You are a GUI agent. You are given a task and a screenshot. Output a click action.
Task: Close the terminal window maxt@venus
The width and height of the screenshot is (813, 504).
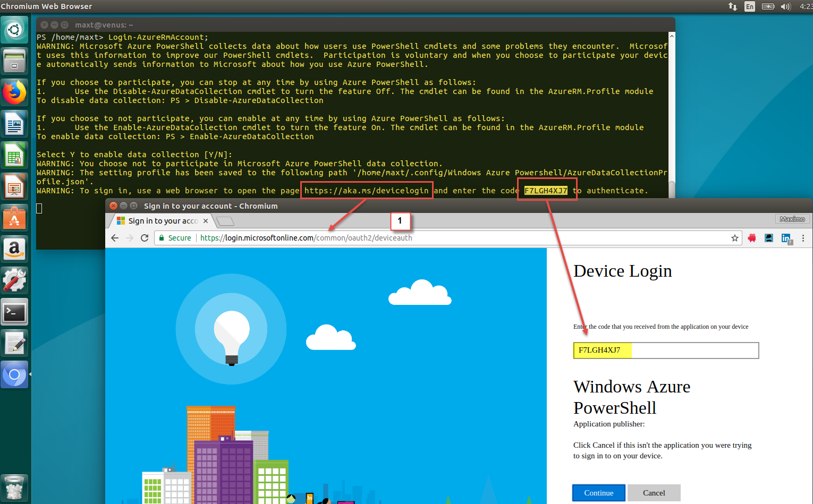(x=44, y=25)
